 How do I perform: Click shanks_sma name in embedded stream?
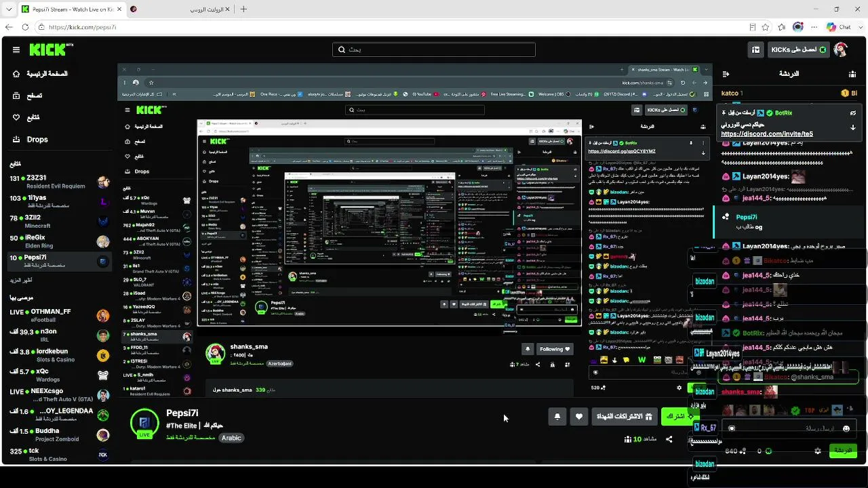pos(249,346)
